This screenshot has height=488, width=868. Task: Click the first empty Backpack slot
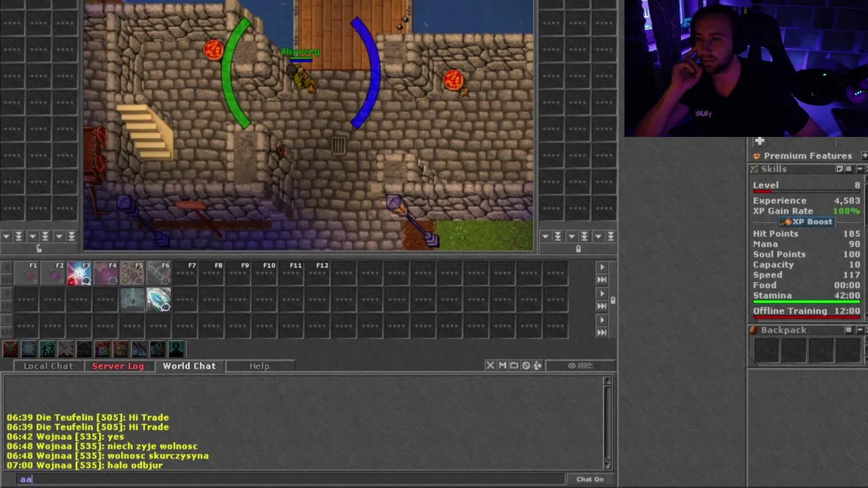pos(767,350)
